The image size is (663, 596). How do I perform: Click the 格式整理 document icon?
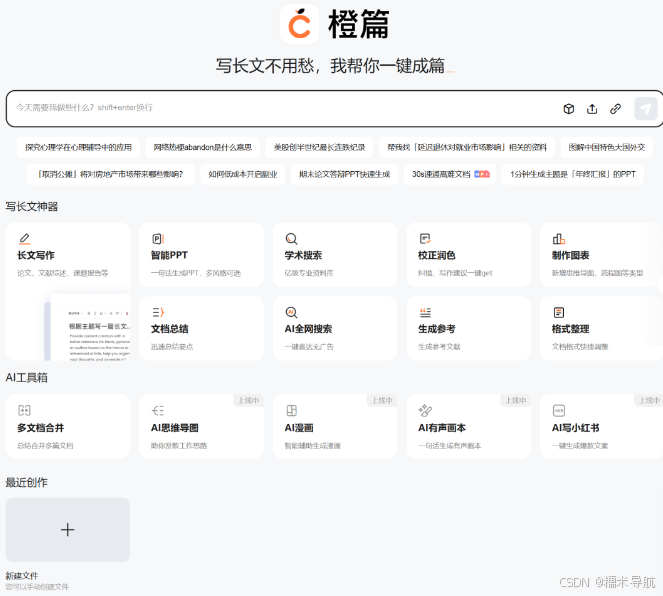[559, 312]
